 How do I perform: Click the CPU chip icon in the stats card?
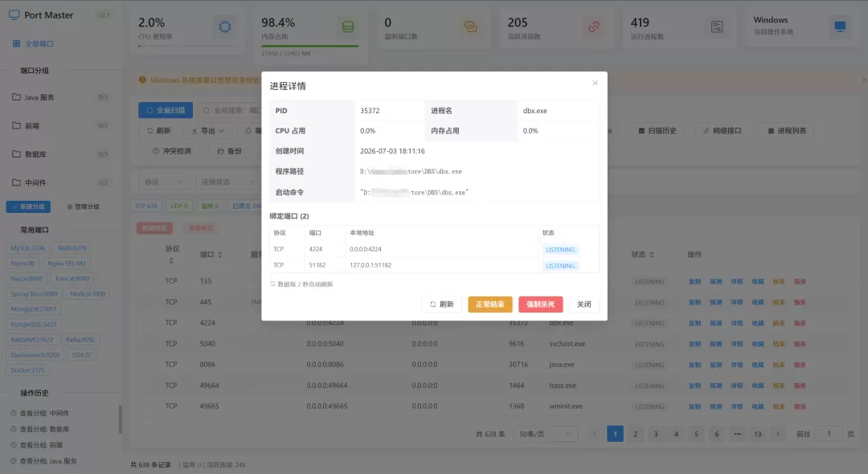[x=225, y=27]
